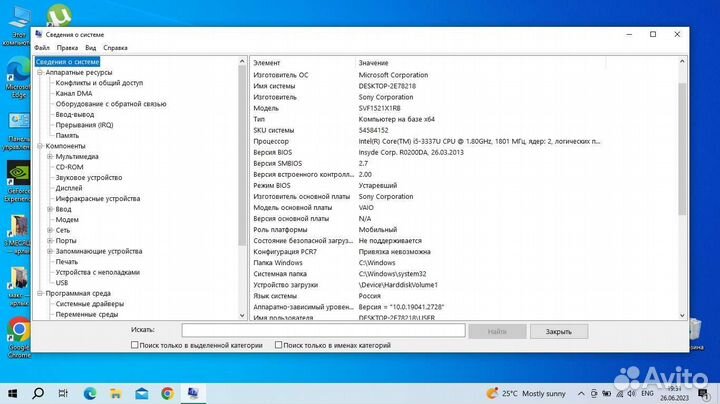Screen dimensions: 720x404
Task: Collapse the Компоненты tree node
Action: pyautogui.click(x=40, y=146)
